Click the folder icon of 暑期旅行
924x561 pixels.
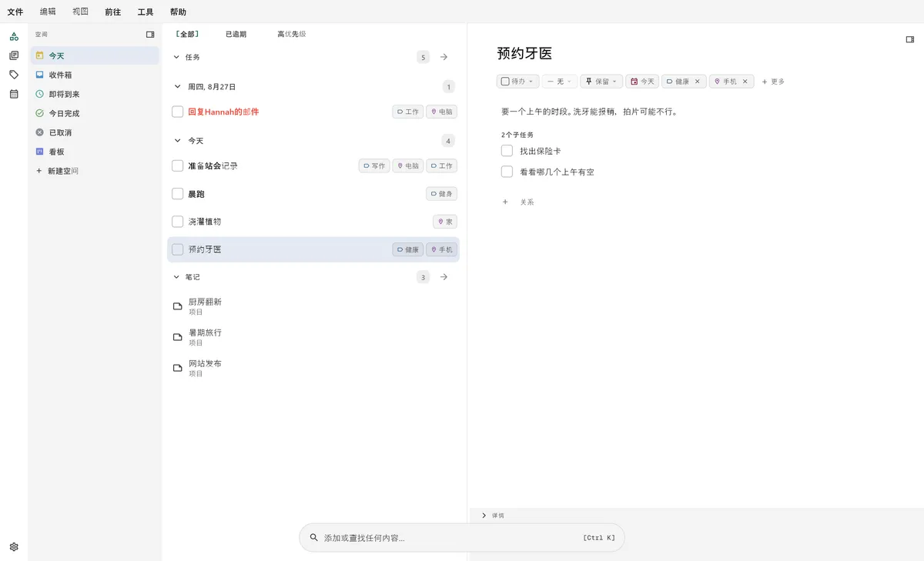coord(178,337)
